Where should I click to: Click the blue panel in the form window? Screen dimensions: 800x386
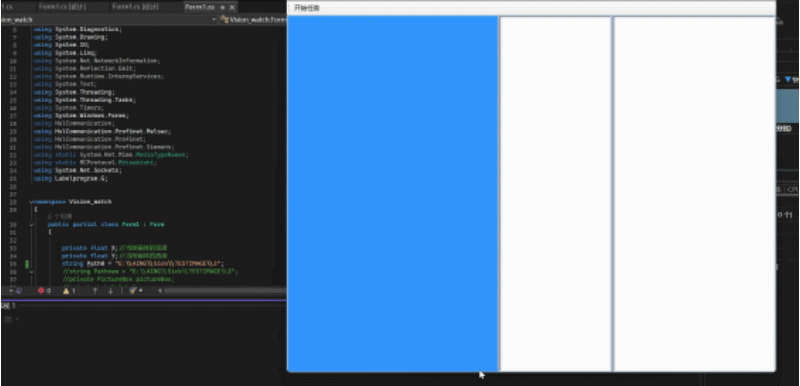[392, 194]
